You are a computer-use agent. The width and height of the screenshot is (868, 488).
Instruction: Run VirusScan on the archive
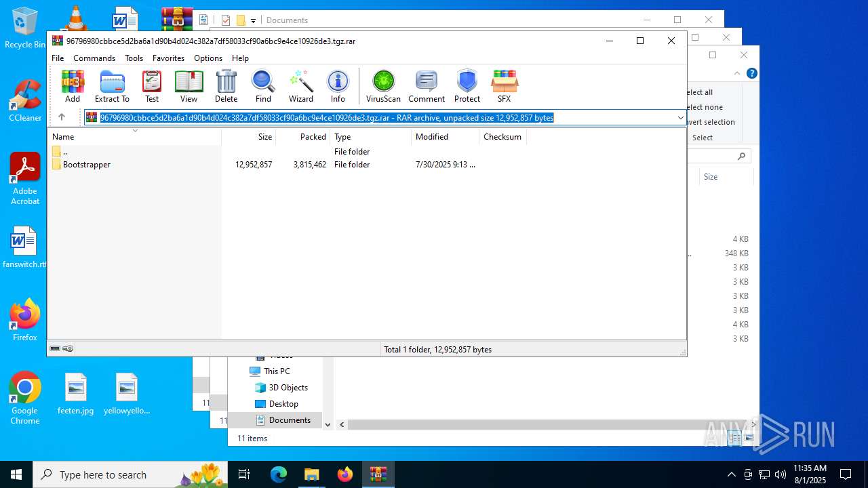click(x=383, y=86)
